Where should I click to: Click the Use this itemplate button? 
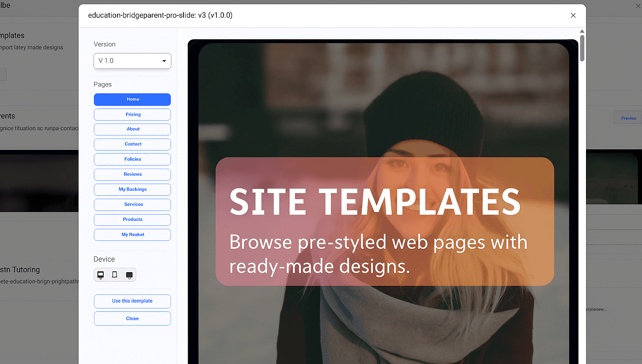[x=132, y=301]
